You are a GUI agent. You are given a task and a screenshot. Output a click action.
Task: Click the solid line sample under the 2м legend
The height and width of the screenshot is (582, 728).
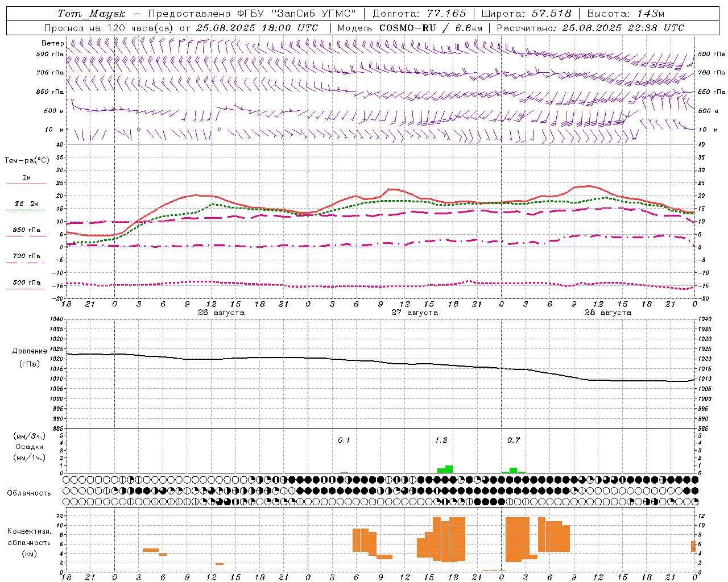tap(26, 184)
